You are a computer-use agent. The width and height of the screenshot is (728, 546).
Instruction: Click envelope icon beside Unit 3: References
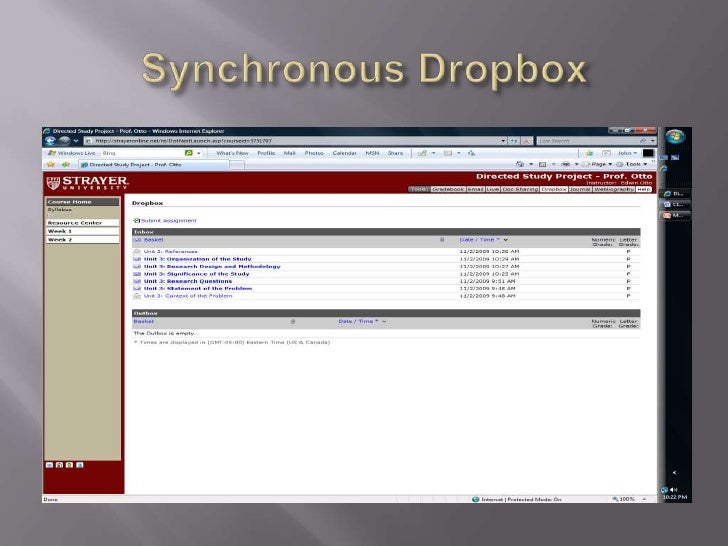(137, 251)
